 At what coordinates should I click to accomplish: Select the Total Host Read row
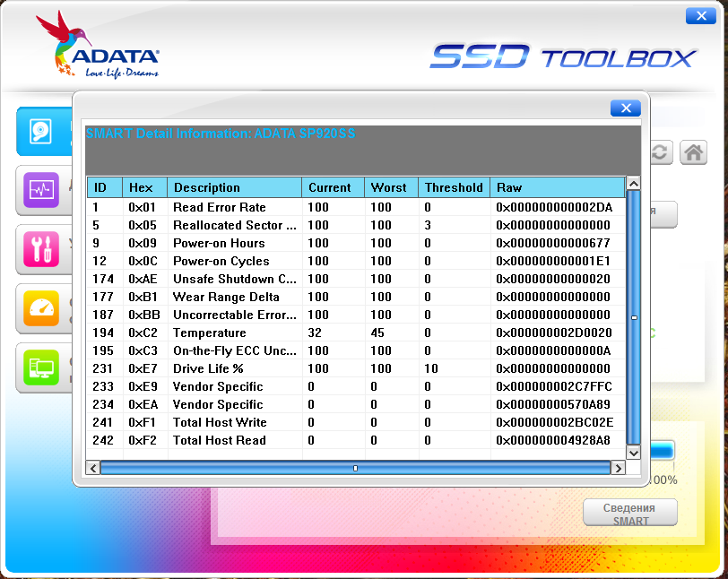(x=356, y=440)
